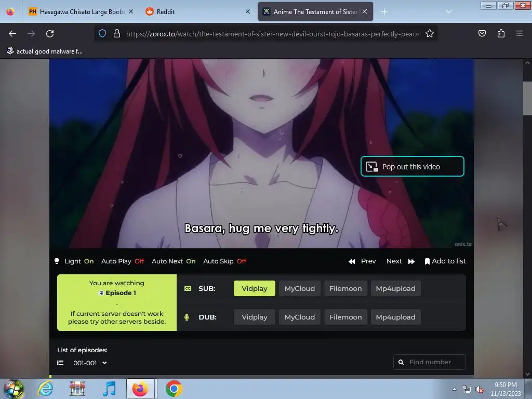The width and height of the screenshot is (532, 399).
Task: Open the treasure-chest taskbar application icon
Action: pyautogui.click(x=77, y=389)
